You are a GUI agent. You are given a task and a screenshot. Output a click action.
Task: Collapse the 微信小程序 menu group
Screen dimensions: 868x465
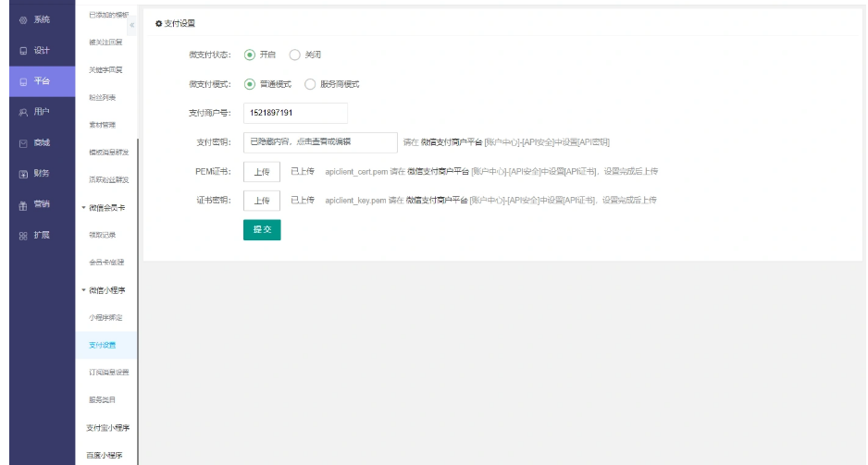point(82,290)
